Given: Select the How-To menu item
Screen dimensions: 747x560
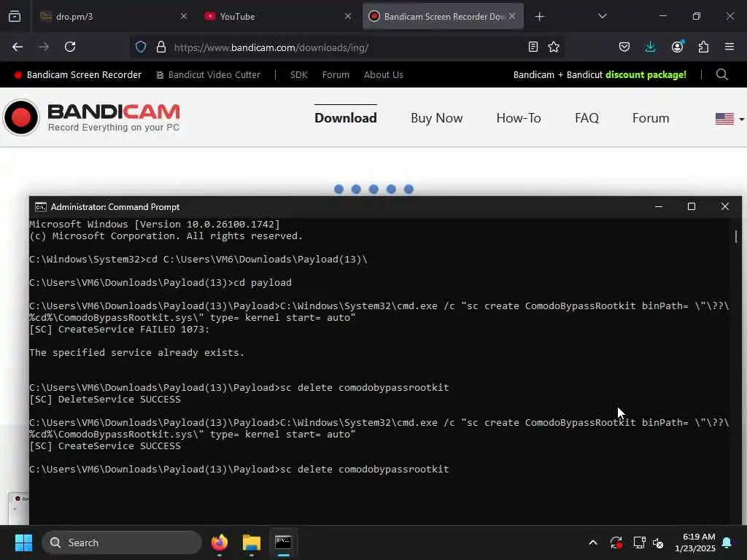Looking at the screenshot, I should 519,118.
